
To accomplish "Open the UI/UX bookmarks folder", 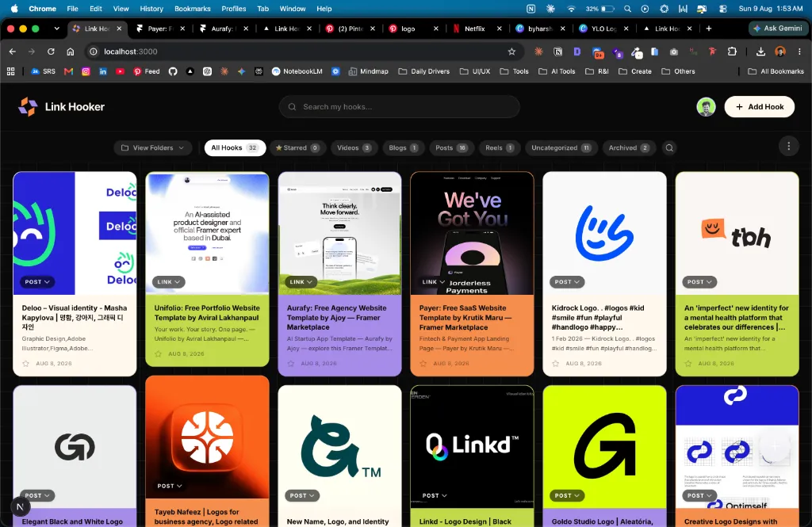I will coord(475,71).
